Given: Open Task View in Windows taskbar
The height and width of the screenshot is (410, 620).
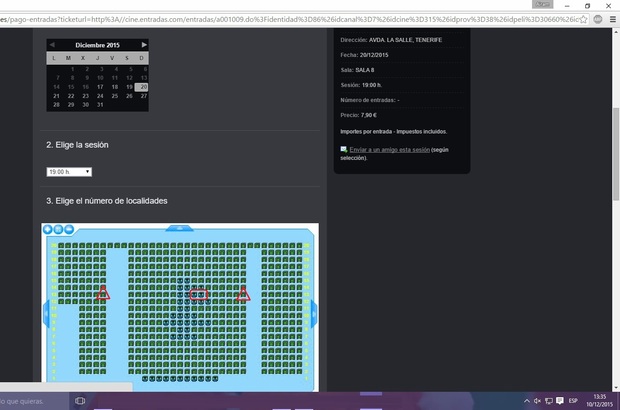Looking at the screenshot, I should click(80, 401).
